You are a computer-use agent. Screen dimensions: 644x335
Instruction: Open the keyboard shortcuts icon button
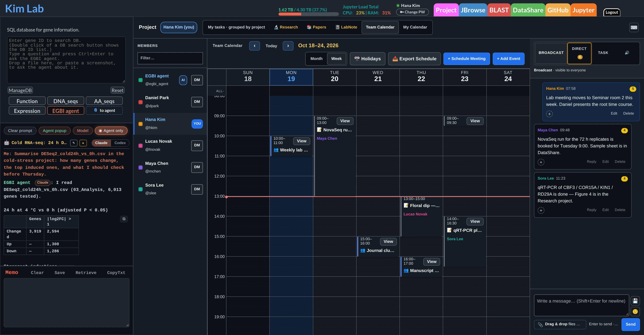pyautogui.click(x=634, y=27)
